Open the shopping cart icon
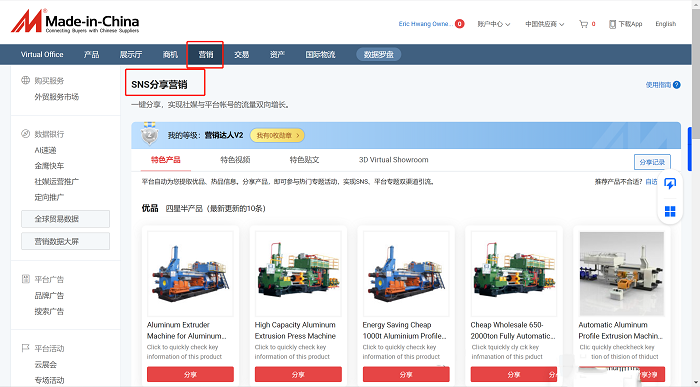 583,24
